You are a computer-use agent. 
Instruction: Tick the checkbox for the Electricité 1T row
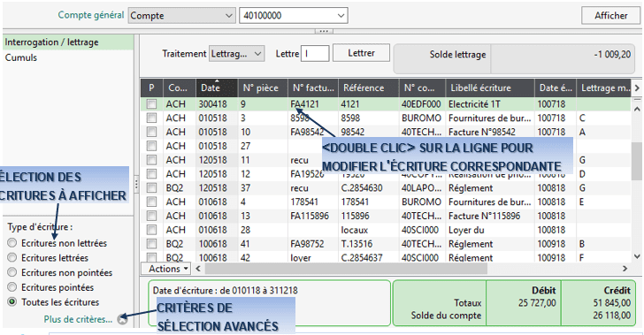pyautogui.click(x=151, y=104)
